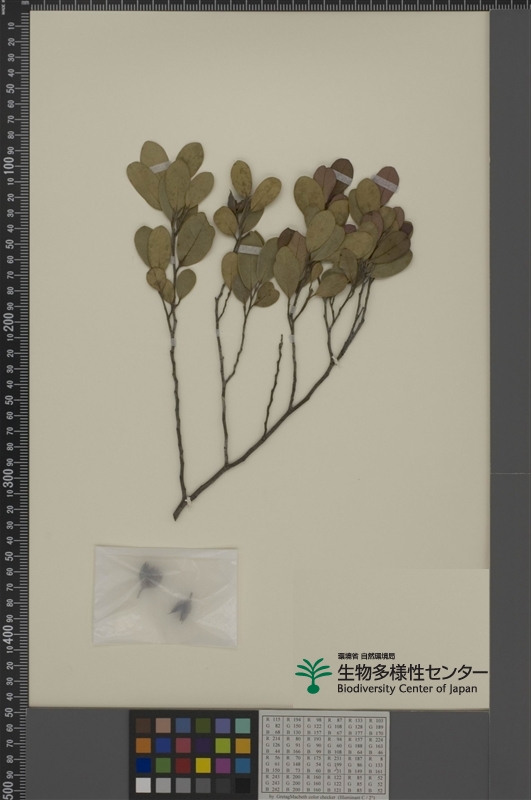The image size is (531, 800).
Task: Click the 300 mark on the ruler
Action: pos(9,475)
